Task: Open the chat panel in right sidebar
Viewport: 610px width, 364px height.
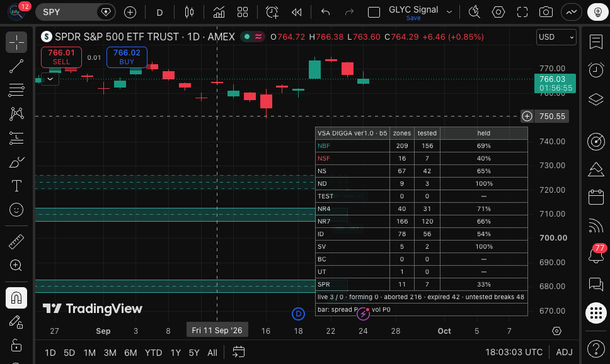Action: click(x=596, y=284)
